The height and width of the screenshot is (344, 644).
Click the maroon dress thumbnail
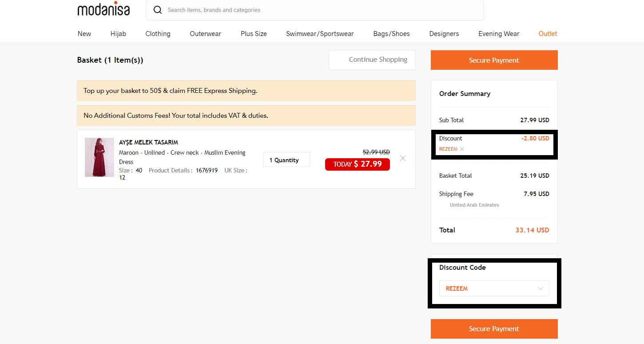point(99,157)
